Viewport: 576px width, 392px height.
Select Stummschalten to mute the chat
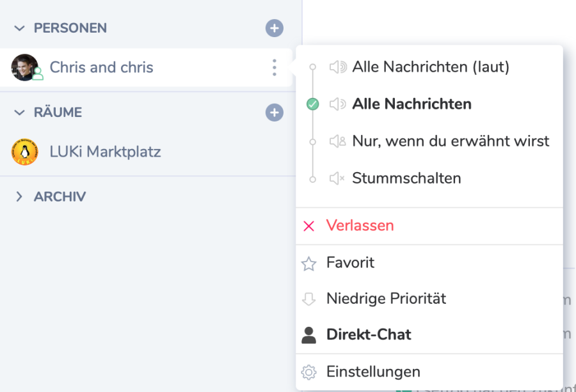[x=406, y=178]
